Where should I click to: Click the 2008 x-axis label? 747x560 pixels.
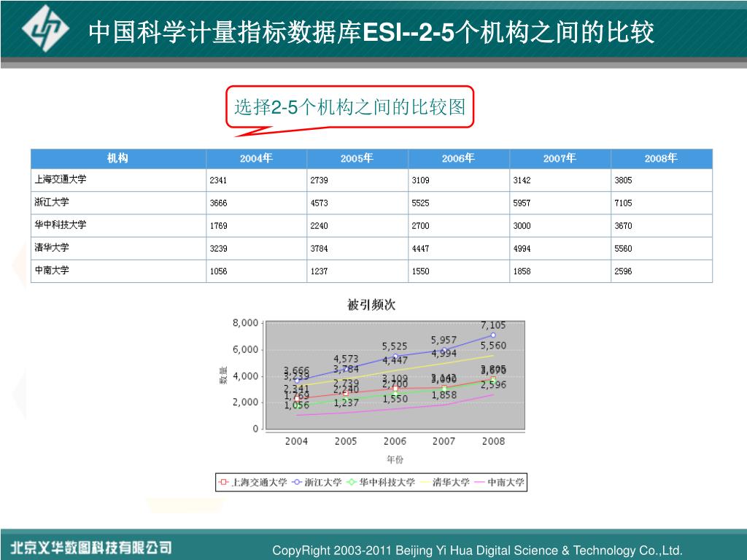(494, 441)
